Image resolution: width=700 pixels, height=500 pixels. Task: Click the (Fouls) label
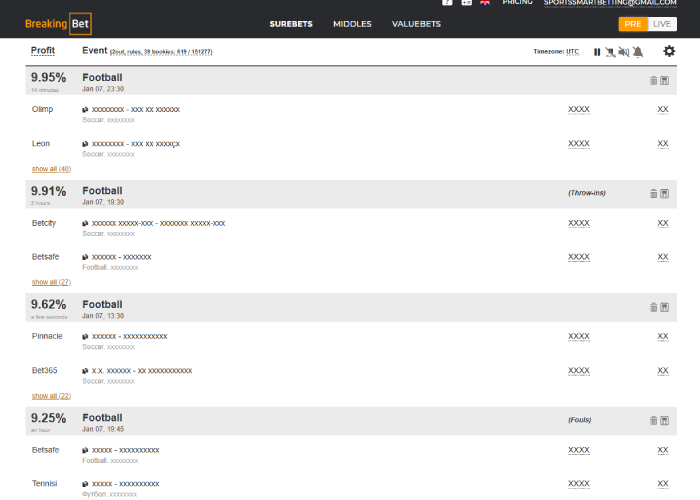click(x=579, y=420)
